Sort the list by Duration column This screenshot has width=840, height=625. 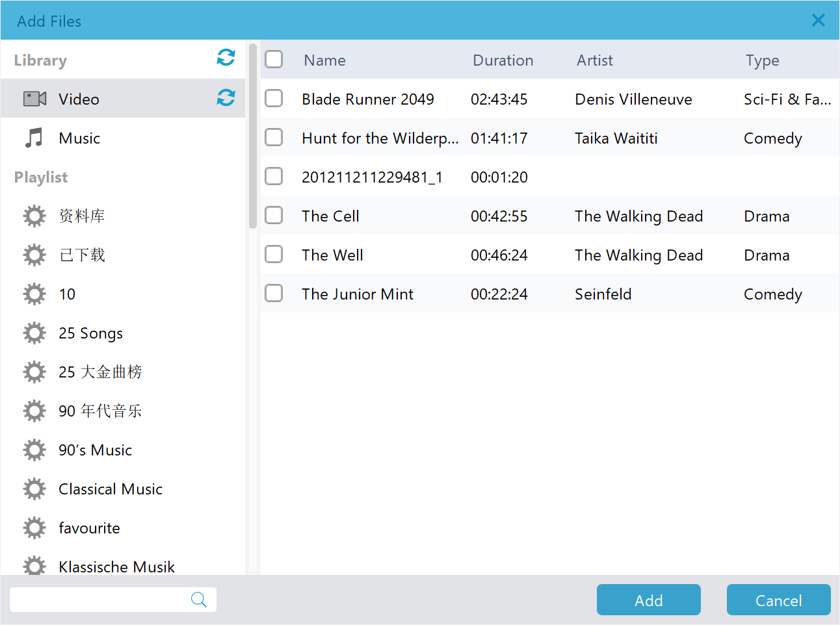coord(503,60)
